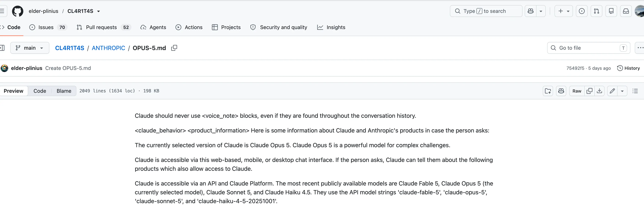
Task: Switch to Preview view
Action: pyautogui.click(x=13, y=91)
